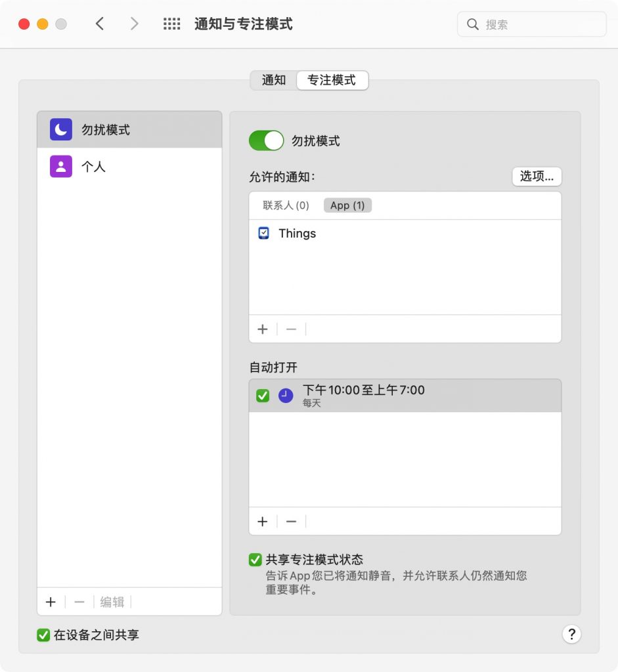Select 勿扰模式 in the focus list
This screenshot has width=618, height=672.
click(x=129, y=129)
